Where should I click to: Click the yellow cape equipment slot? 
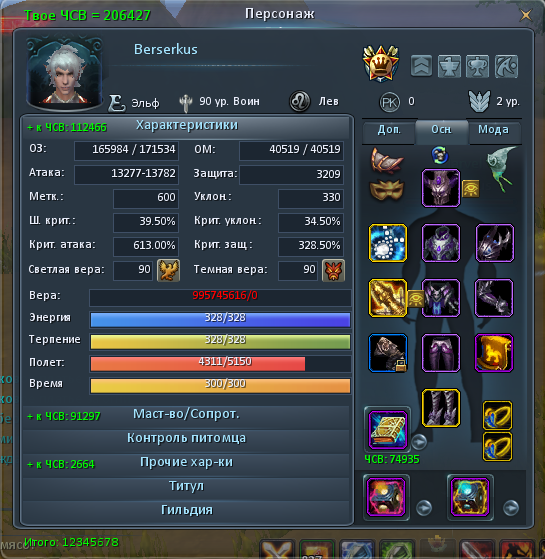click(x=494, y=353)
